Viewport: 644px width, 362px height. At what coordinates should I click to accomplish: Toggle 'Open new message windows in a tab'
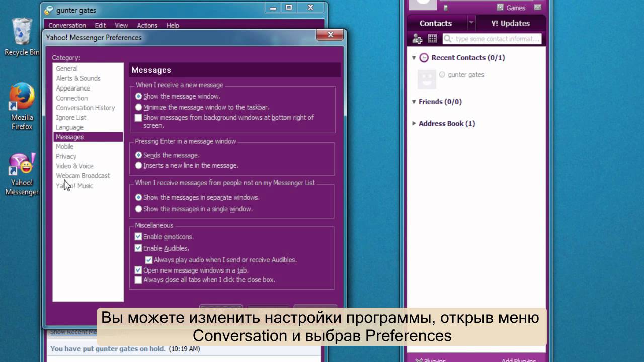point(138,270)
